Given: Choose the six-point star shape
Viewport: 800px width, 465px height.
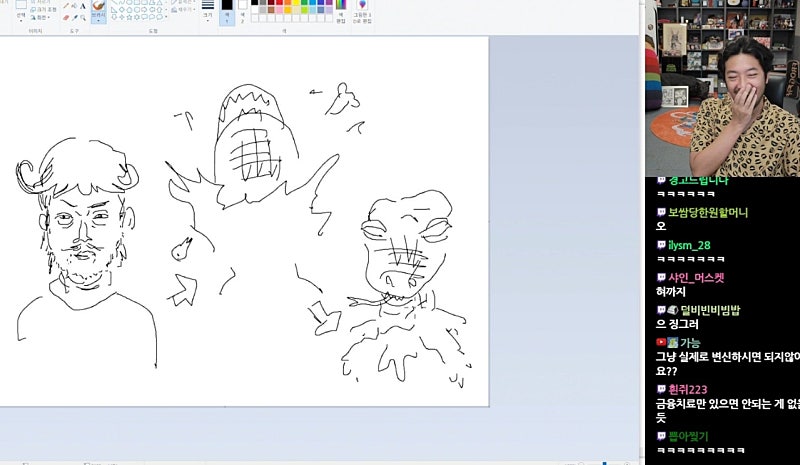Looking at the screenshot, I should pyautogui.click(x=137, y=17).
